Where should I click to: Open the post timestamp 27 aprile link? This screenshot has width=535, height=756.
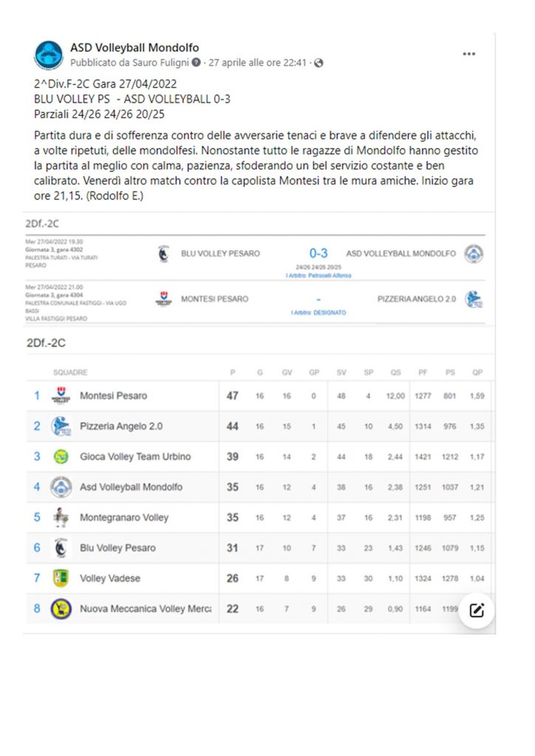[257, 63]
